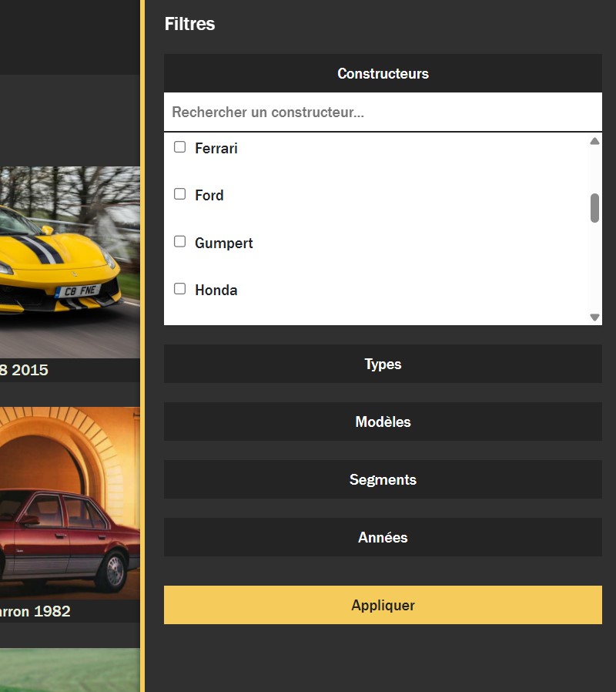This screenshot has width=616, height=692.
Task: Open the car title ending in 1982
Action: tap(35, 612)
